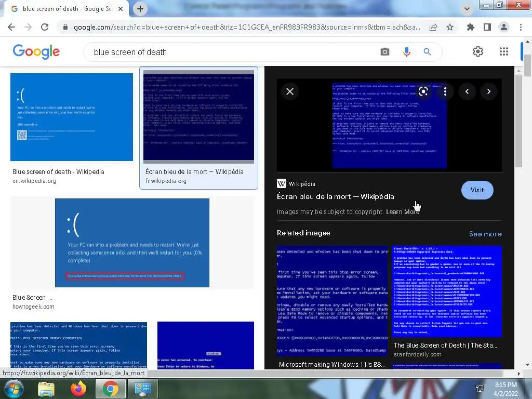Click See more related images
The height and width of the screenshot is (399, 532).
[485, 234]
